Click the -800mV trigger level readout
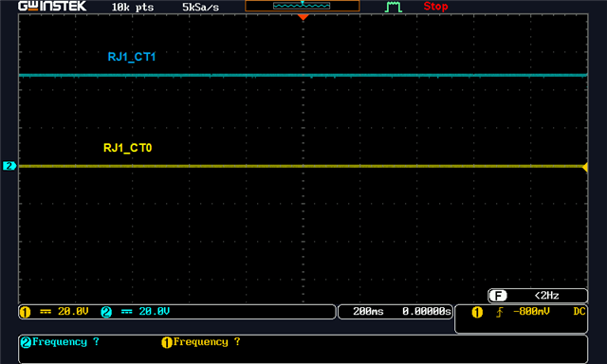The image size is (607, 364). click(x=531, y=312)
